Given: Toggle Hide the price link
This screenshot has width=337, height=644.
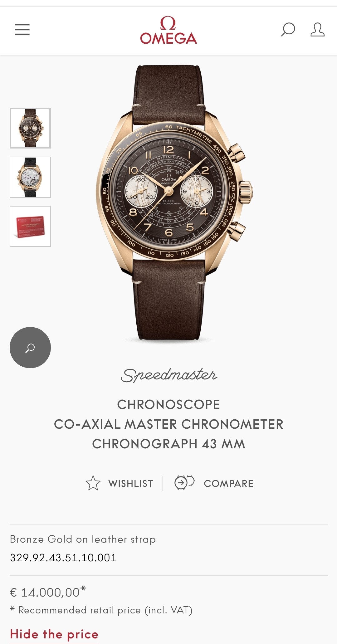Looking at the screenshot, I should pos(54,634).
